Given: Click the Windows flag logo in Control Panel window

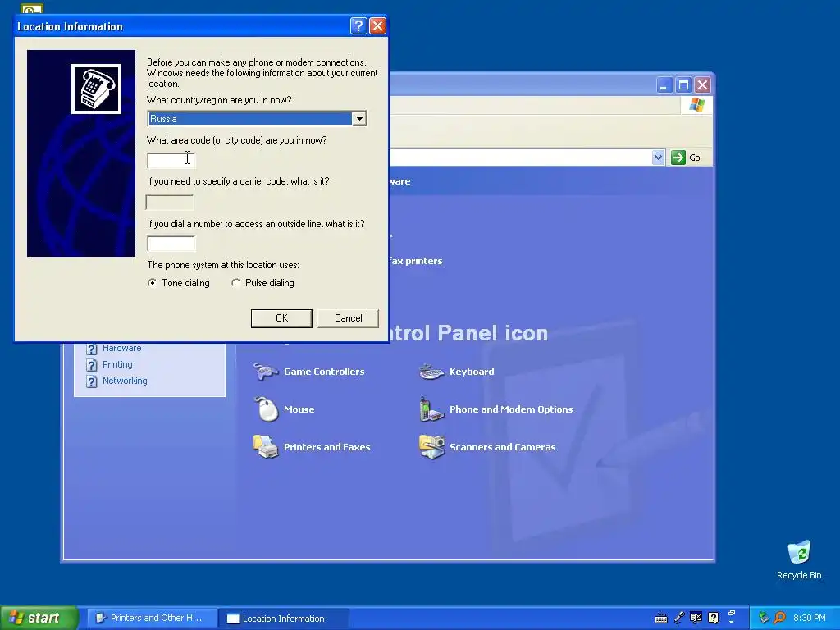Looking at the screenshot, I should click(x=696, y=104).
